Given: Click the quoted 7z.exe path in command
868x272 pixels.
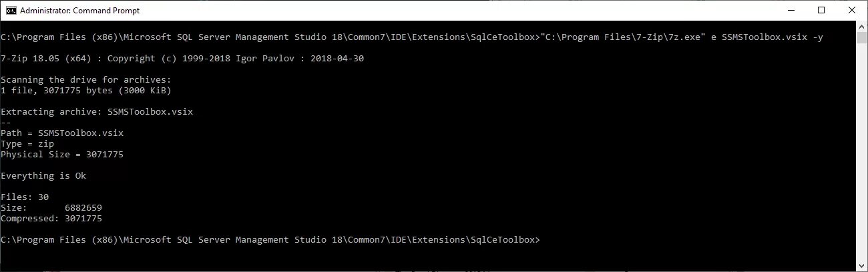Looking at the screenshot, I should [621, 37].
